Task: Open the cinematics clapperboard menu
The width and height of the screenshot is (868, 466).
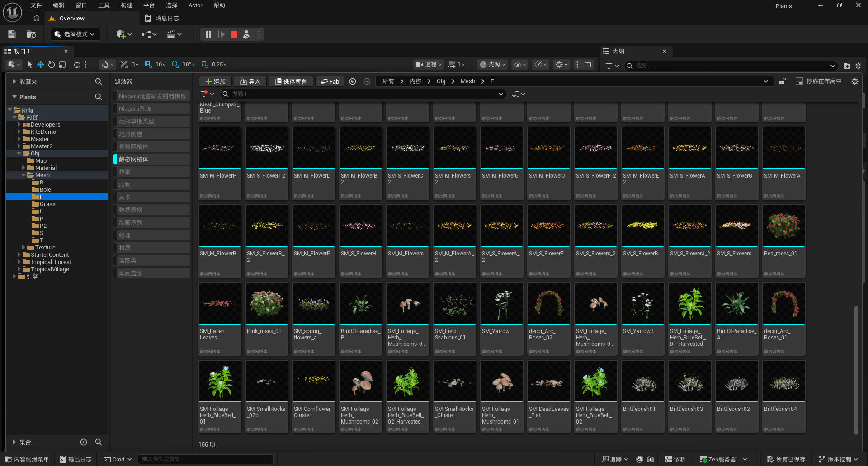Action: point(174,34)
